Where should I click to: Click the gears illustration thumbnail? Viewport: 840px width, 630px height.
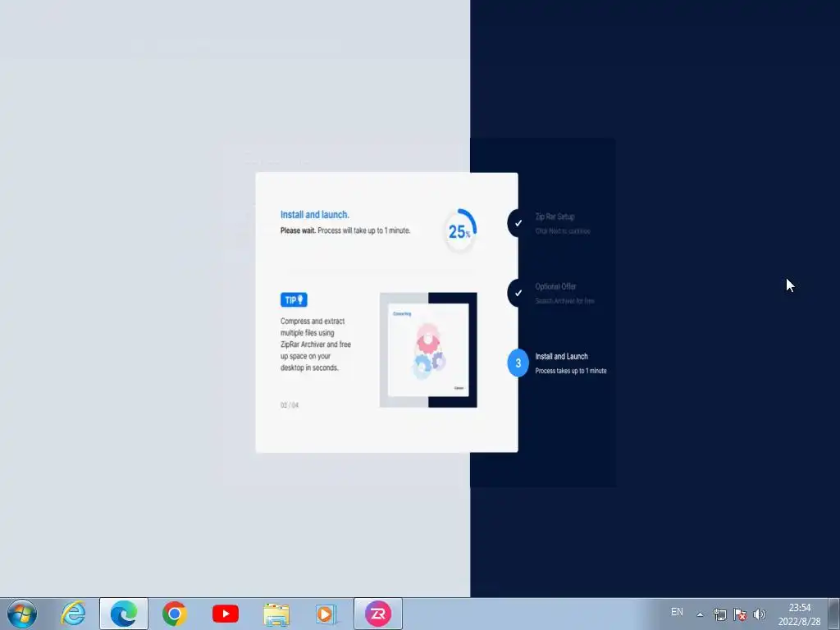428,349
